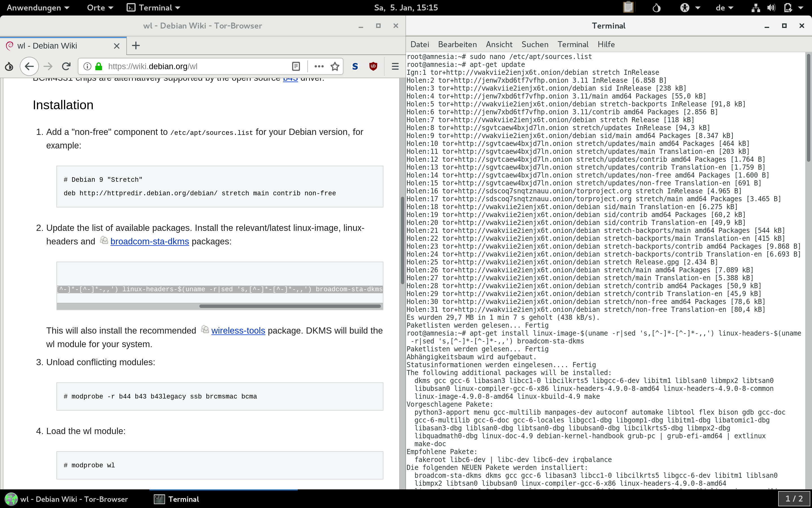Switch to Terminal in bottom taskbar
This screenshot has width=812, height=508.
click(177, 499)
